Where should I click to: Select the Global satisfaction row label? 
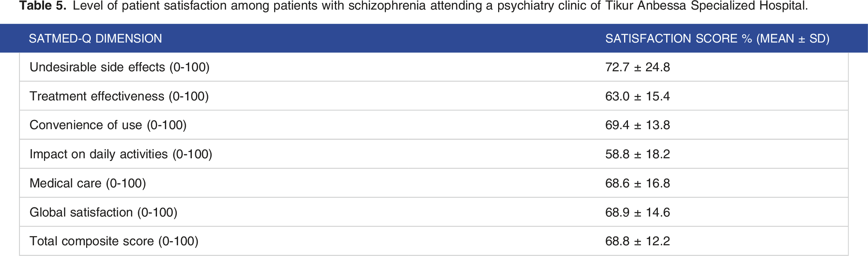103,212
